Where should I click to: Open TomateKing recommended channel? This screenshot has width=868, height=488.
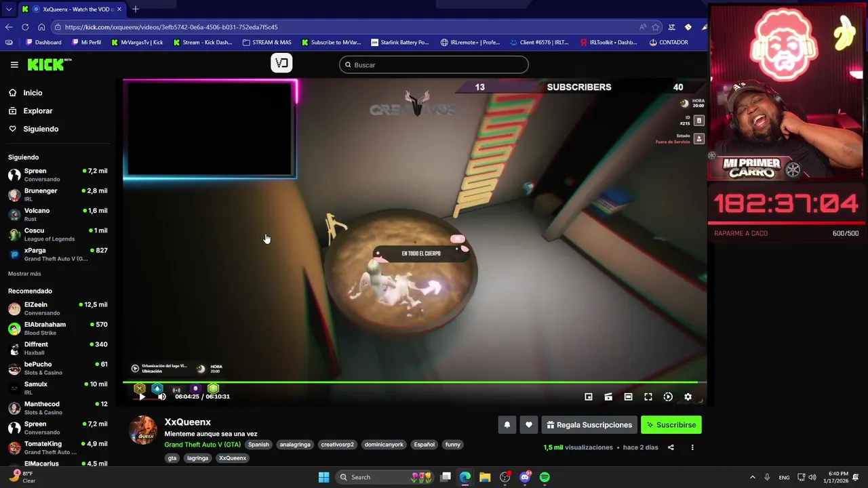point(58,447)
